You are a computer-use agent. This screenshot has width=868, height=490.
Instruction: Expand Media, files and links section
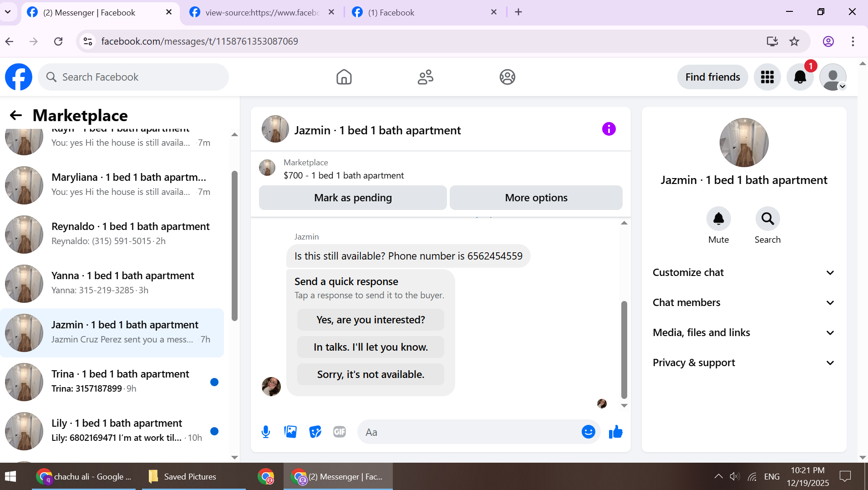[x=744, y=332]
